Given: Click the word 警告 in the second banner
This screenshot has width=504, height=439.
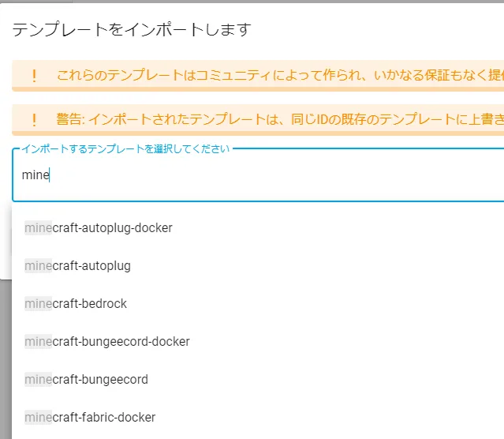Looking at the screenshot, I should (69, 120).
